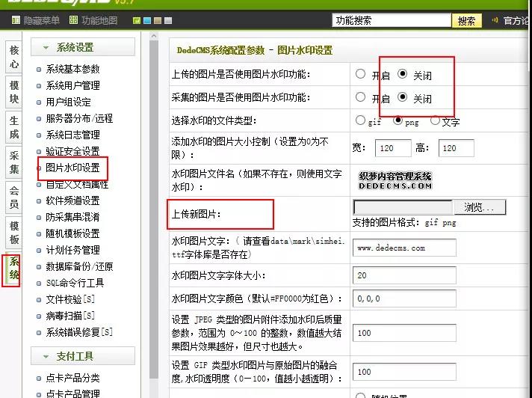Click the speaker icon before 官方论坛
The width and height of the screenshot is (532, 398).
pos(495,20)
